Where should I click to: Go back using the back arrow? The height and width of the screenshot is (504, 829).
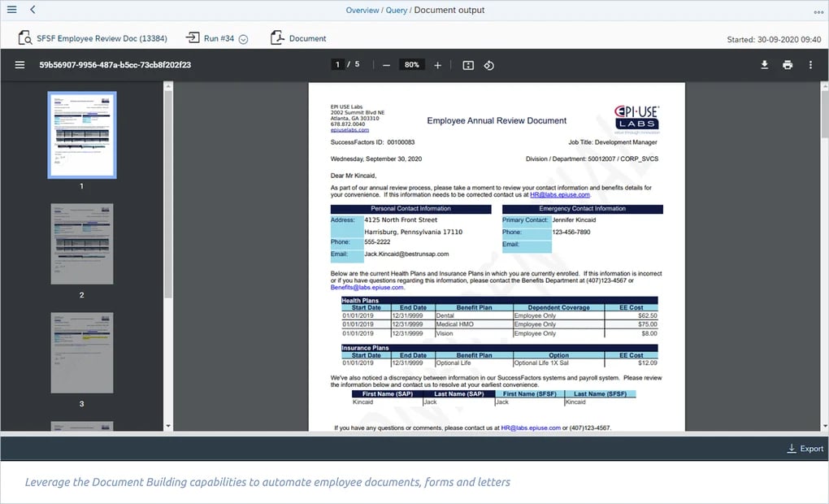(x=33, y=10)
